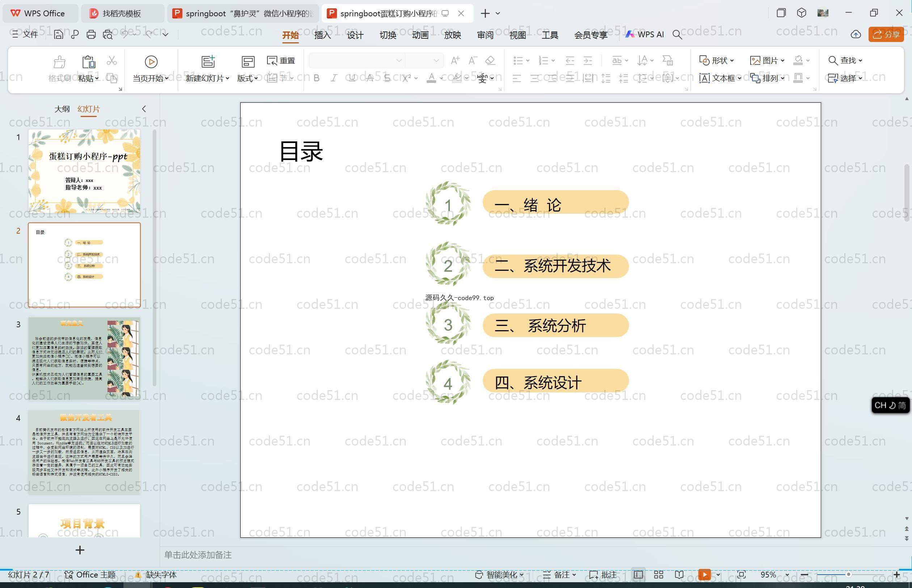The image size is (912, 588).
Task: Click the zoom slider handle
Action: pyautogui.click(x=848, y=575)
